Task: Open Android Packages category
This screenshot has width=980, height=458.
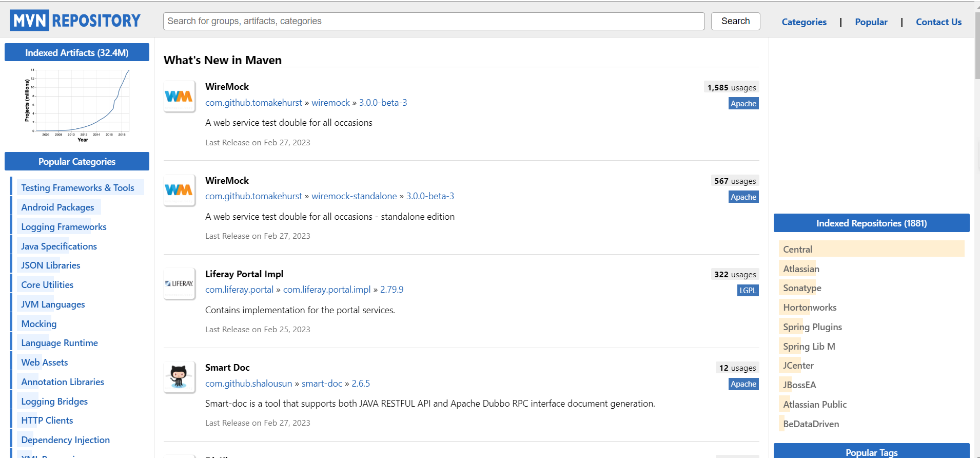Action: pos(57,207)
